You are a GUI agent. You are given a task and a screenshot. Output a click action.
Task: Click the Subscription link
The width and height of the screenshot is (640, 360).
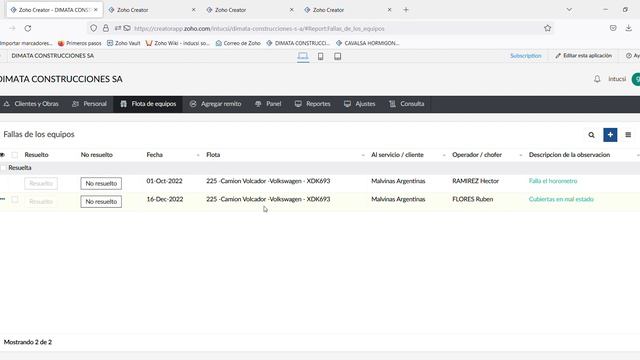click(526, 56)
